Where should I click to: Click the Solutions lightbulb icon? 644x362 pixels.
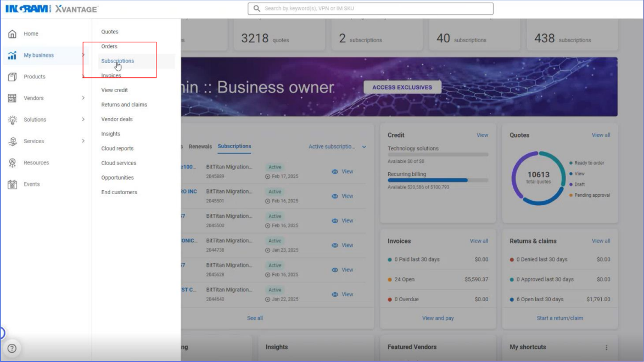[12, 120]
